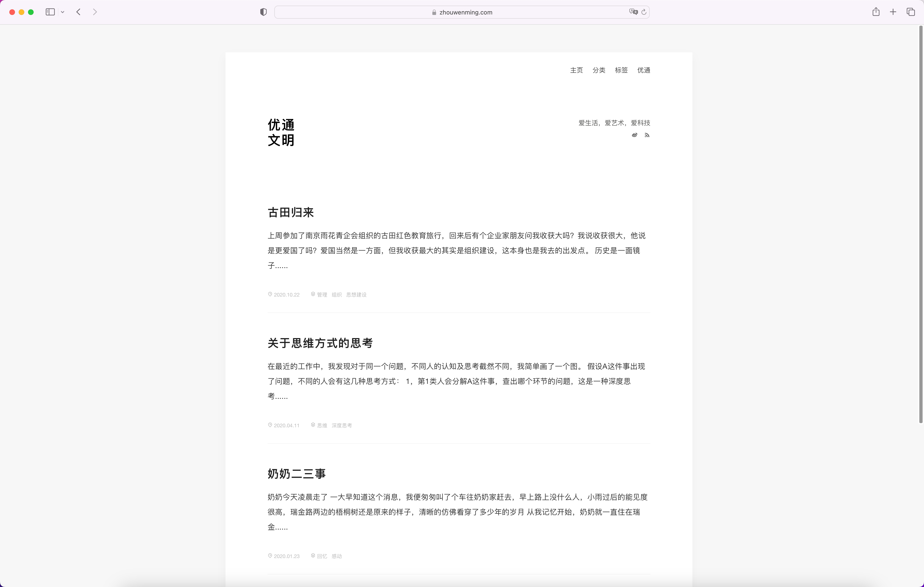
Task: Select the 思维 tag
Action: point(322,425)
